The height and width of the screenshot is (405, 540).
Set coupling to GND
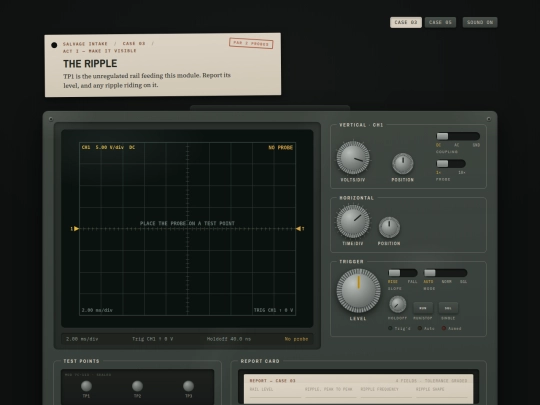point(476,145)
